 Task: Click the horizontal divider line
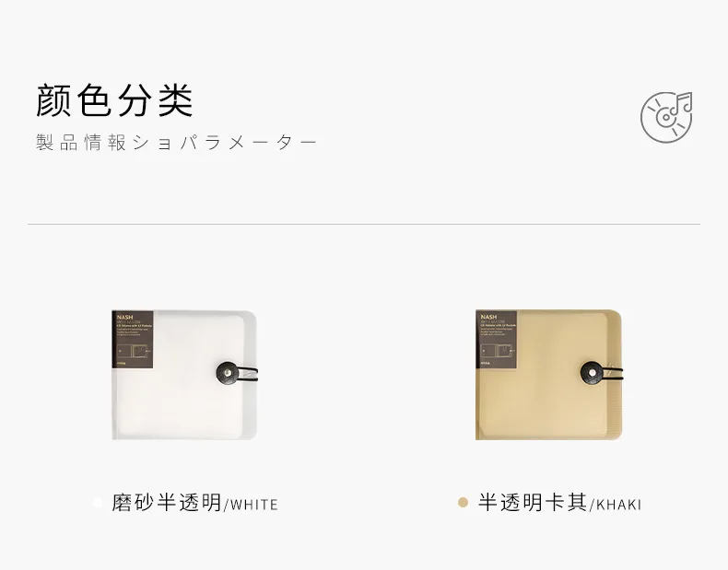coord(364,224)
